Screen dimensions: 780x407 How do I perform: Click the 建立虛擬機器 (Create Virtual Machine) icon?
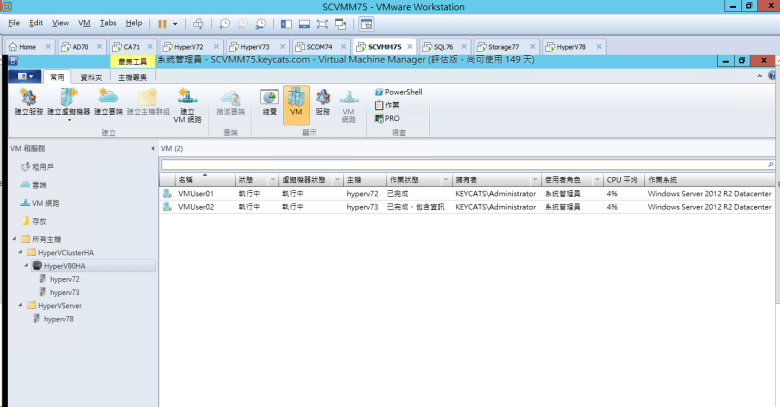(69, 103)
